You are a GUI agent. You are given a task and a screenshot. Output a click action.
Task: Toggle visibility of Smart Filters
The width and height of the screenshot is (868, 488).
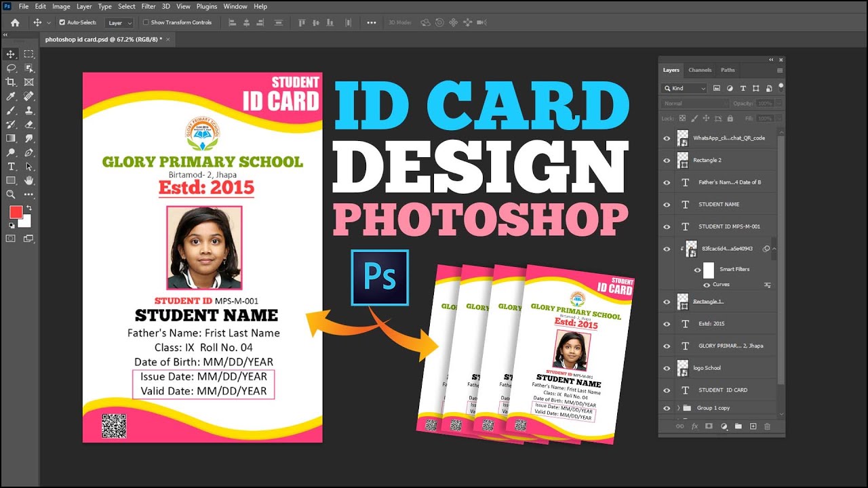click(x=697, y=270)
